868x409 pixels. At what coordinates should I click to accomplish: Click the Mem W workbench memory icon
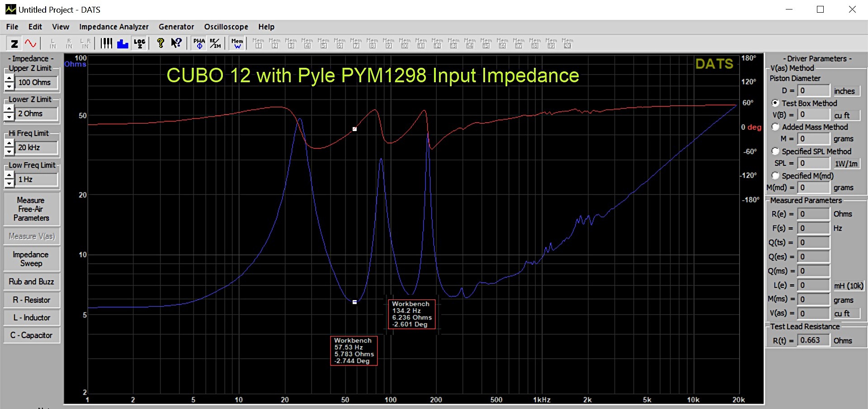click(x=237, y=43)
